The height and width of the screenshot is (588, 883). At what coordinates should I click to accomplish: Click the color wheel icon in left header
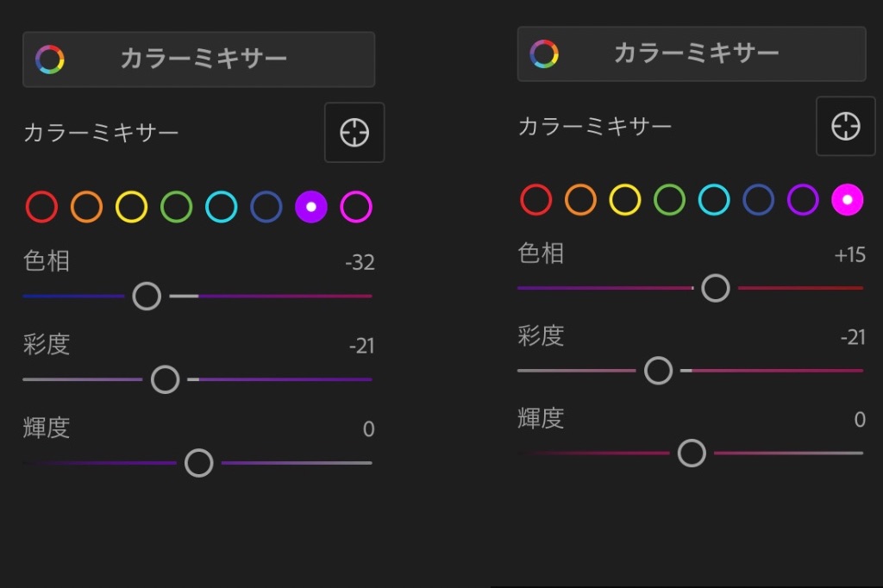tap(49, 59)
